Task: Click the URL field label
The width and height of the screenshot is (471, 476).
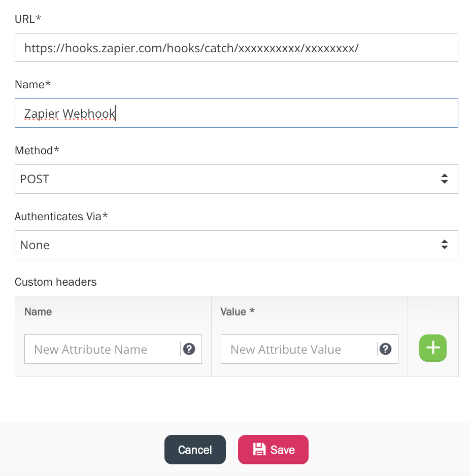Action: click(27, 19)
